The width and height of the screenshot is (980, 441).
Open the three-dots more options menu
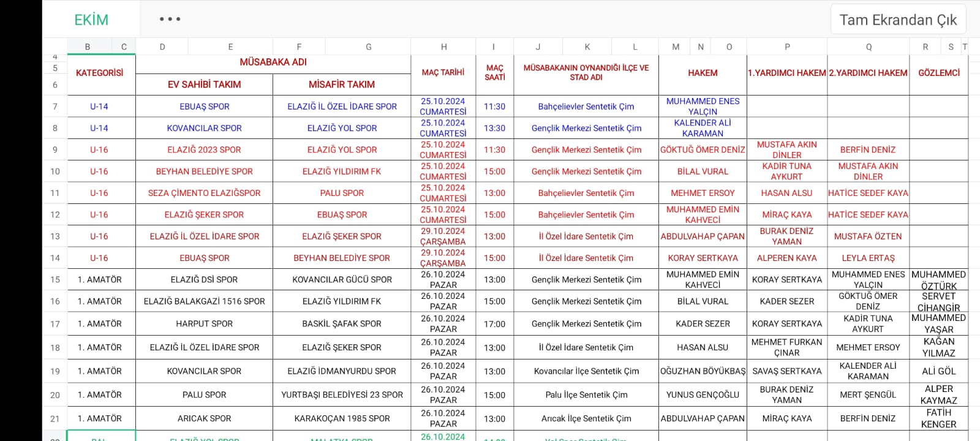[x=170, y=19]
